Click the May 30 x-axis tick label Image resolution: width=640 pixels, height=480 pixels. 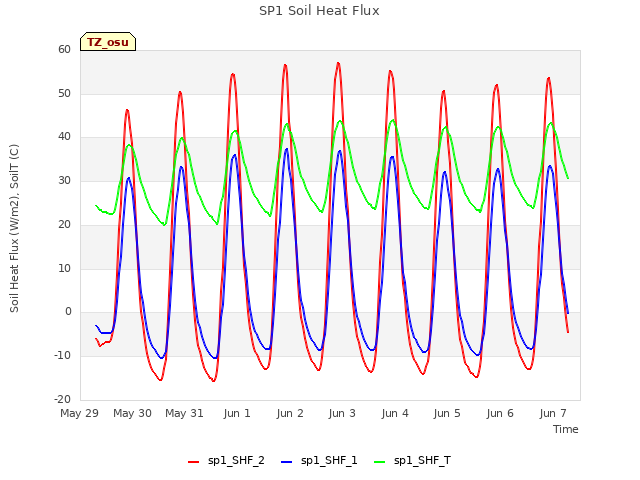(x=132, y=413)
